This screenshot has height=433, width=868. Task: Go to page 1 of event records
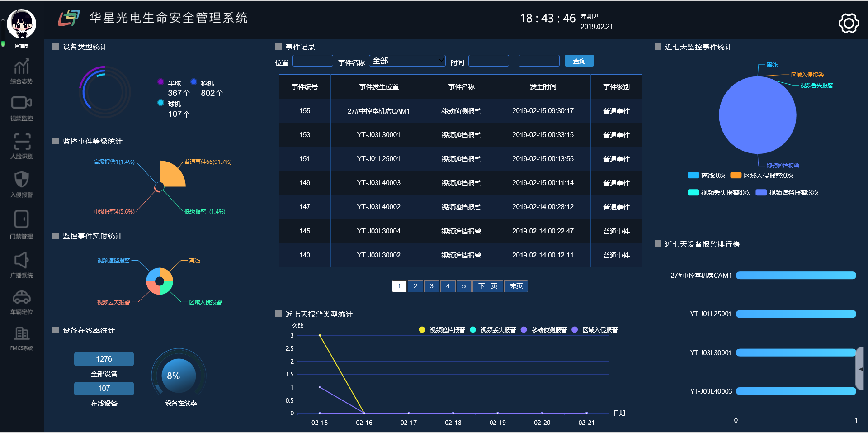point(399,286)
